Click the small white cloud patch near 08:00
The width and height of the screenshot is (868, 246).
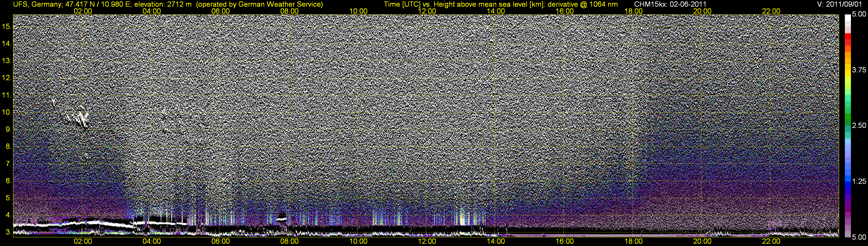[x=281, y=219]
